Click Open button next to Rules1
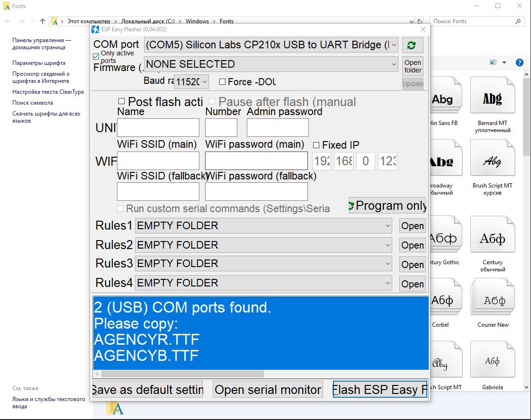Image resolution: width=531 pixels, height=420 pixels. click(x=412, y=226)
